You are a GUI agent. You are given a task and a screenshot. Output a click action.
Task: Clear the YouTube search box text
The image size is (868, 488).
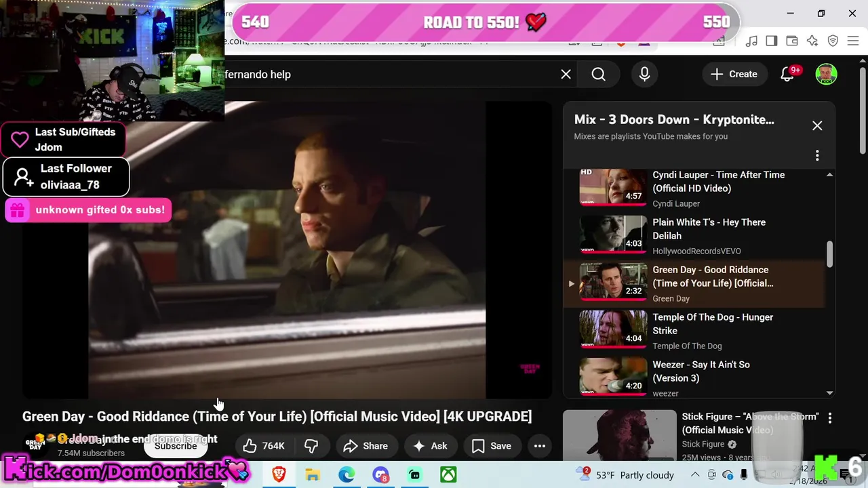tap(566, 75)
